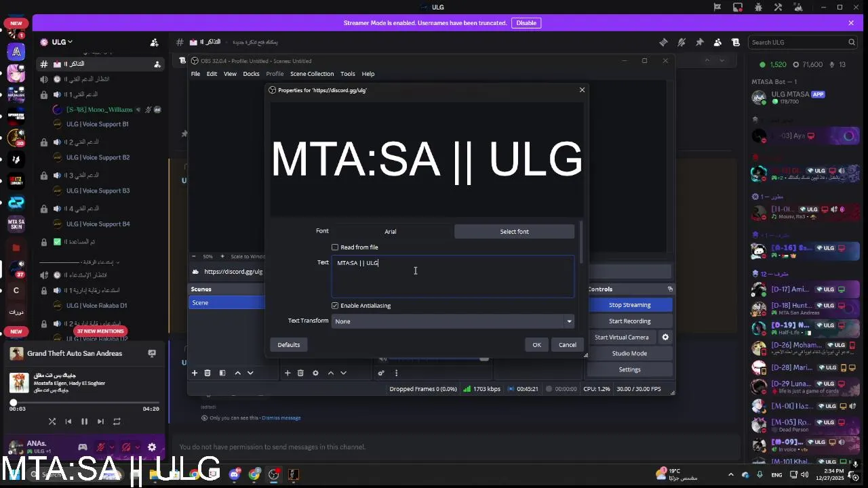The height and width of the screenshot is (488, 868).
Task: Move scene down arrow in OBS Scenes
Action: tap(250, 373)
